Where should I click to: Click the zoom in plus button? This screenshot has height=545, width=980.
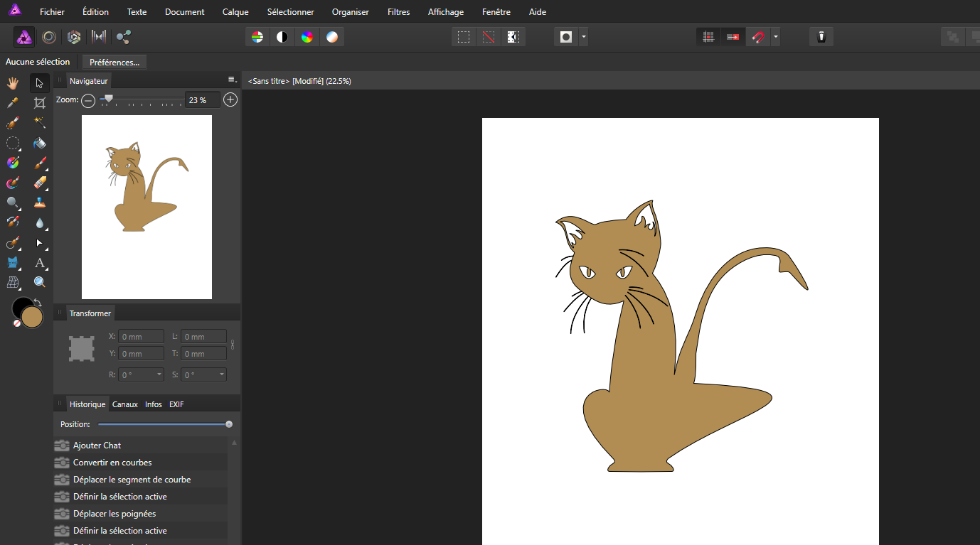[x=230, y=100]
